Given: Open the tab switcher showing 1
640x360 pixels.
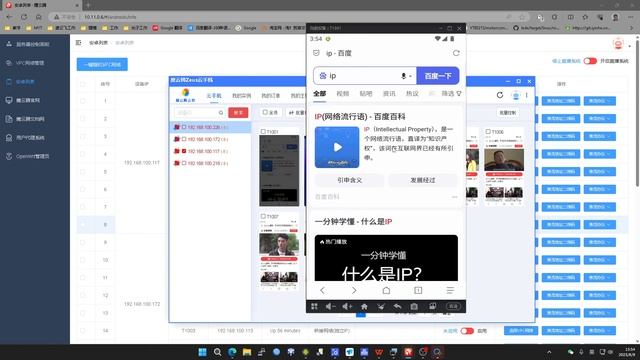Looking at the screenshot, I should pos(418,290).
